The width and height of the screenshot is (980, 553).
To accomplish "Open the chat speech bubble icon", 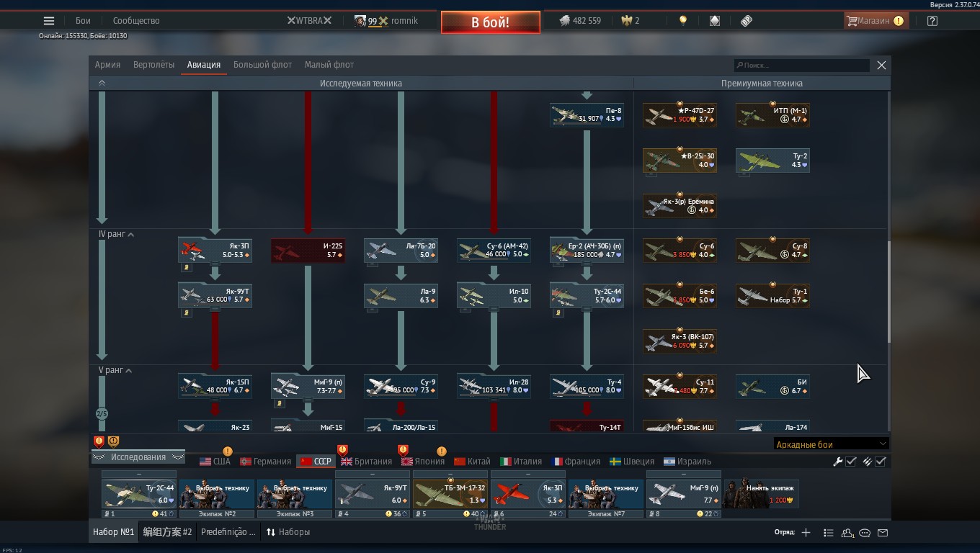I will [865, 533].
